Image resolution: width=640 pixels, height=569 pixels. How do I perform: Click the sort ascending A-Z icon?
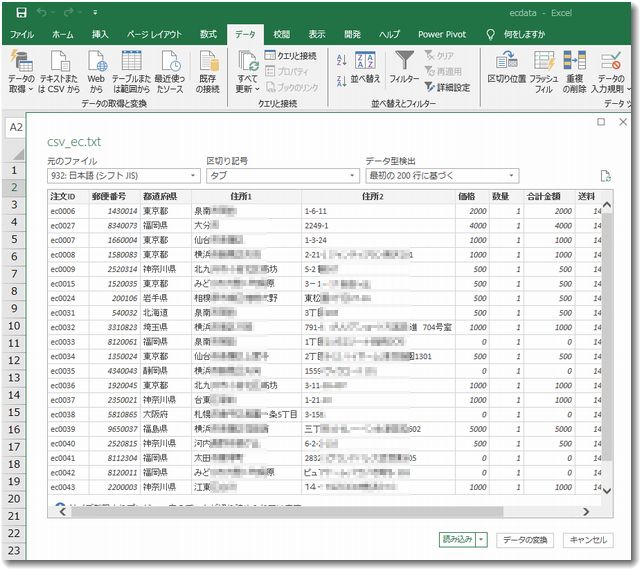coord(342,60)
